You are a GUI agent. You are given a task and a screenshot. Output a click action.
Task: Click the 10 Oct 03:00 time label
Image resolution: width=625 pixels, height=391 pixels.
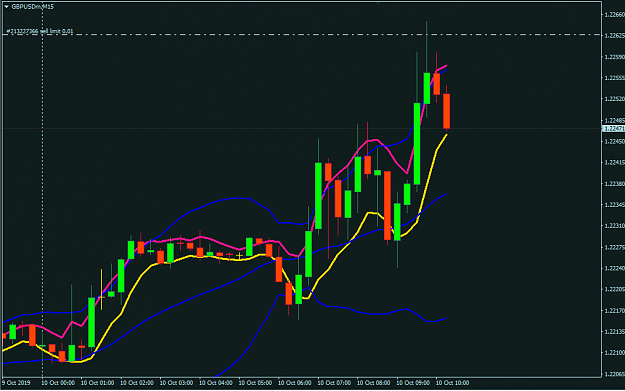[x=176, y=383]
